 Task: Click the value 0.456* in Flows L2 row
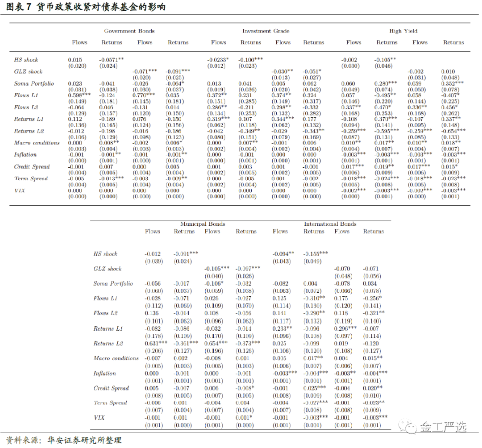pyautogui.click(x=449, y=107)
